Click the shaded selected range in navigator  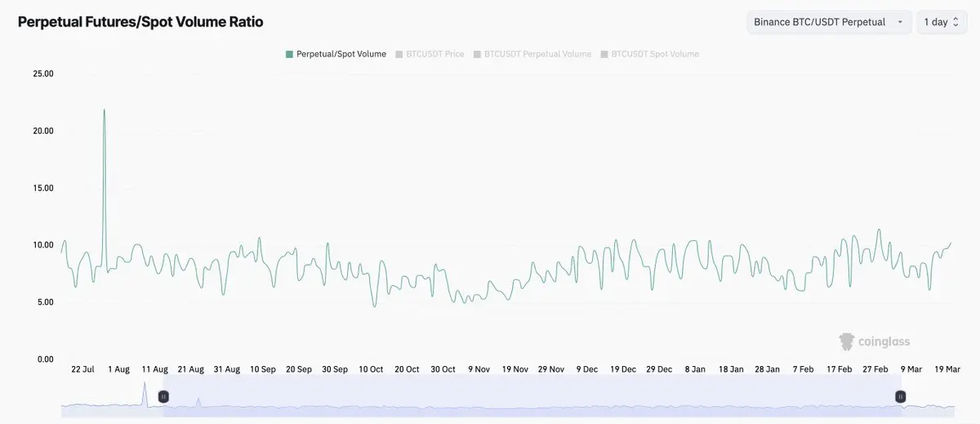(x=532, y=396)
